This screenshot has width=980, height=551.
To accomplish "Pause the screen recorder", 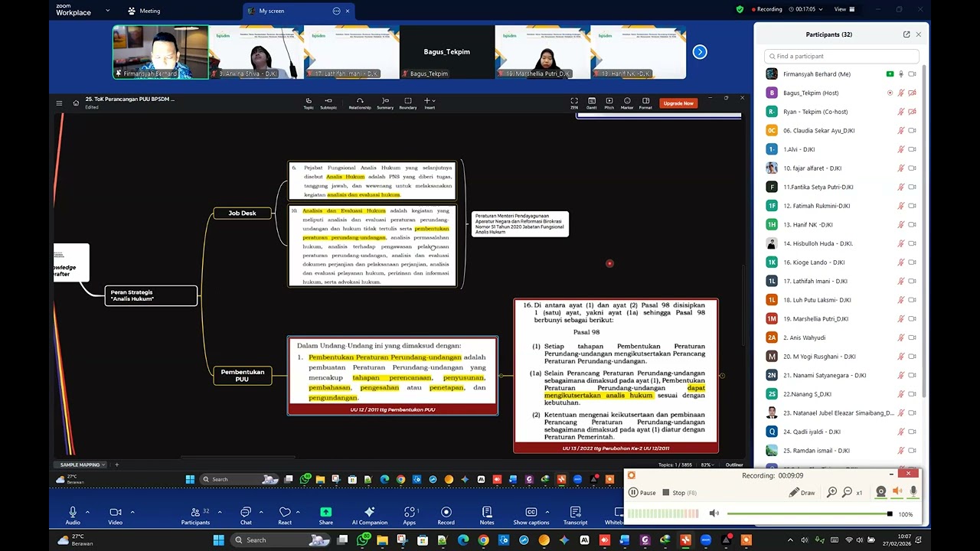I will [x=642, y=493].
